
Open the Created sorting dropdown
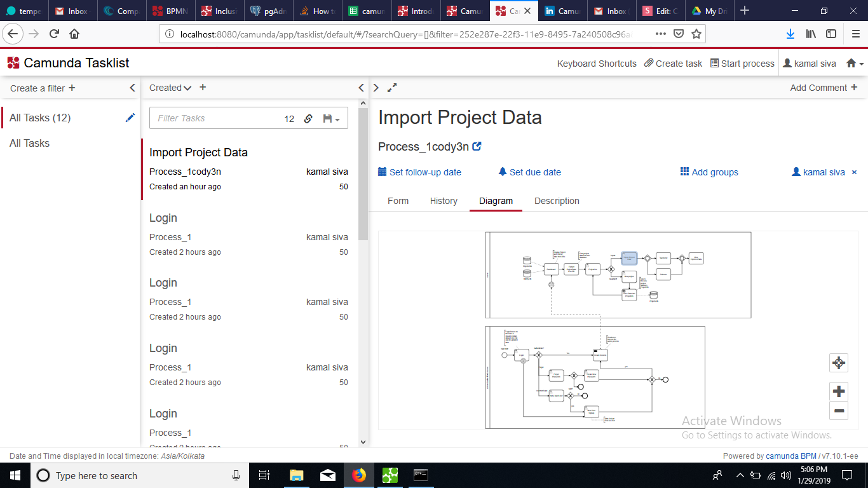(170, 88)
